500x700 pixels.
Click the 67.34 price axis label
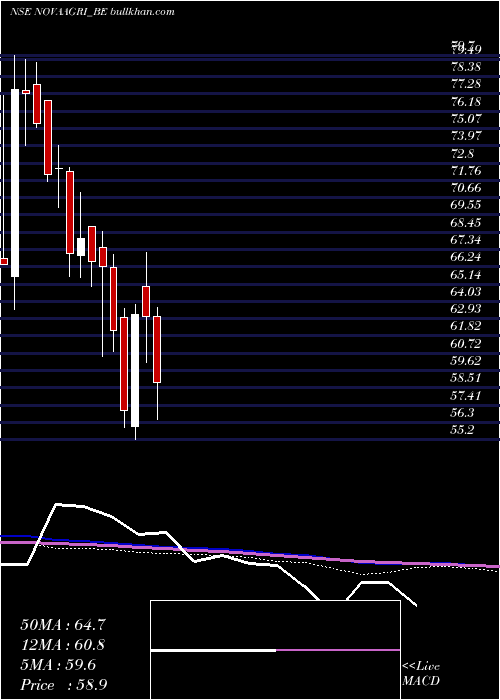pyautogui.click(x=466, y=240)
